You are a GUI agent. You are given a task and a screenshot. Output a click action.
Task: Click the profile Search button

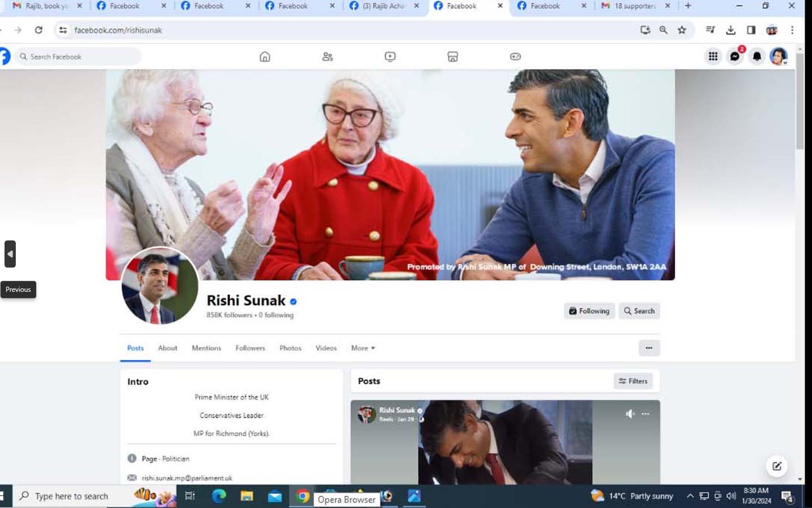[x=639, y=311]
